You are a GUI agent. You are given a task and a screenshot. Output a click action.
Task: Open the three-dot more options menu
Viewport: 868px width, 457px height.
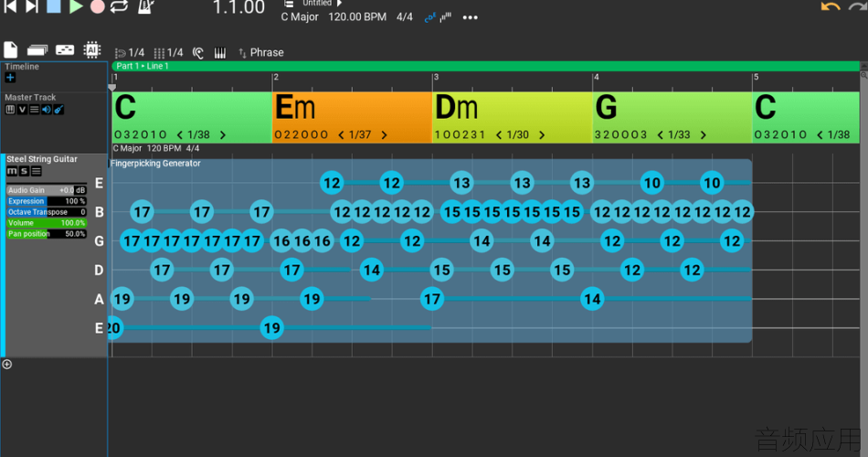(470, 17)
